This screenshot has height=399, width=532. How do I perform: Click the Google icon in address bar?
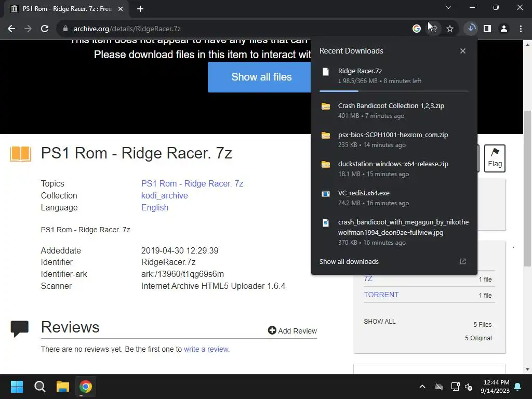click(x=417, y=29)
